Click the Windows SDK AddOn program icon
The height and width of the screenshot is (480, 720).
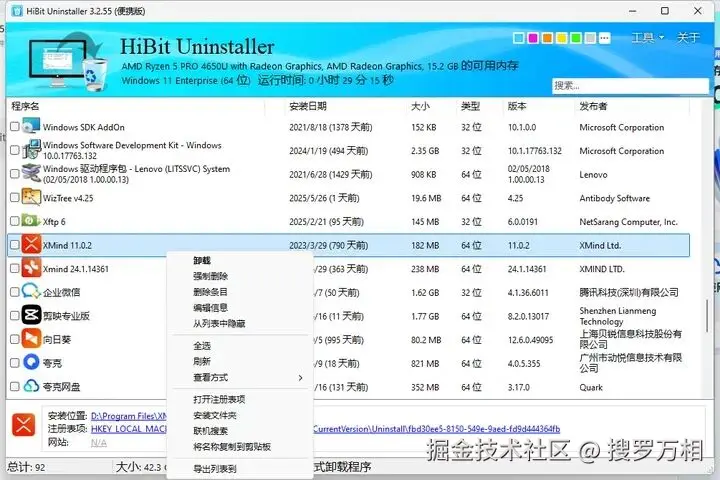[31, 126]
